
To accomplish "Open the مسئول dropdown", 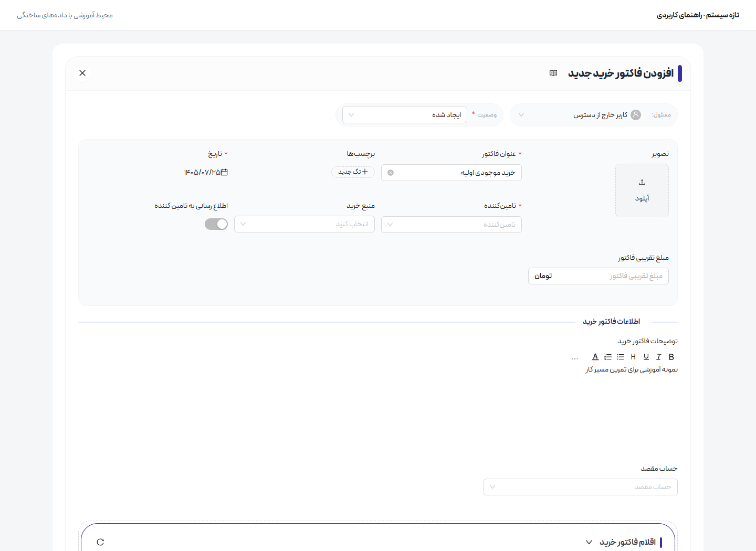I will pyautogui.click(x=594, y=115).
